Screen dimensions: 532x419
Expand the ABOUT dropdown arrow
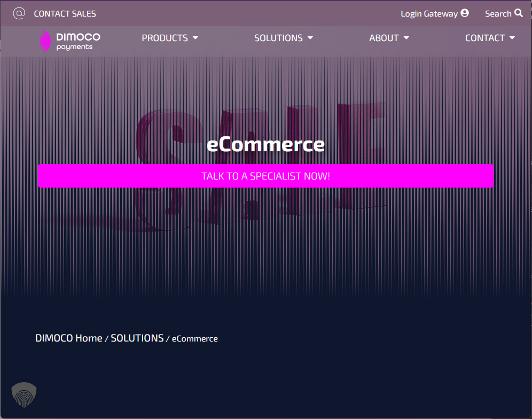(406, 38)
